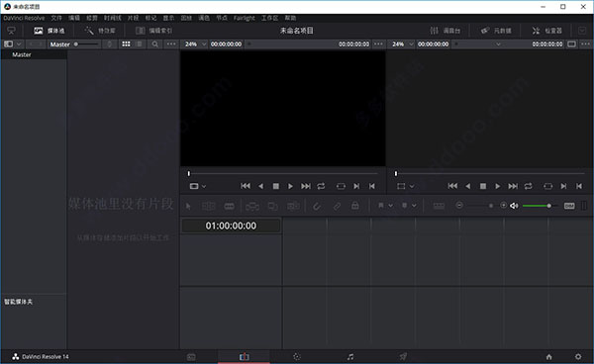Click the monitor icon at toolbar far left
This screenshot has width=594, height=364.
tap(11, 31)
